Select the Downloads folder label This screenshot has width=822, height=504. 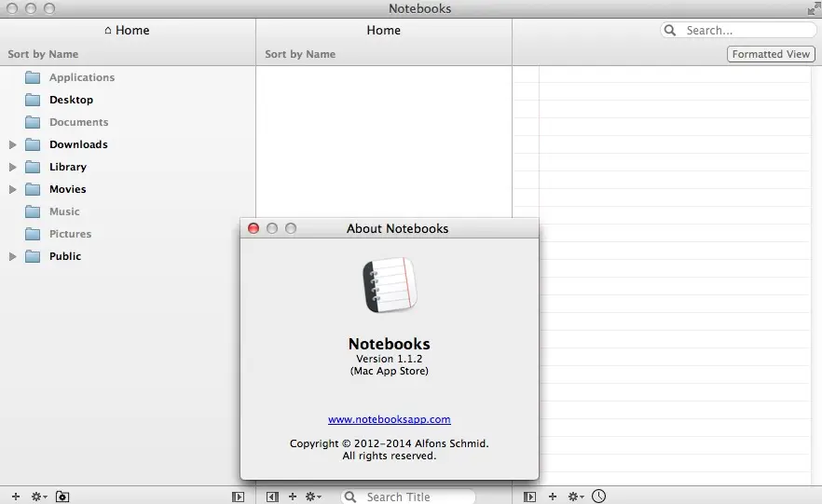(78, 144)
